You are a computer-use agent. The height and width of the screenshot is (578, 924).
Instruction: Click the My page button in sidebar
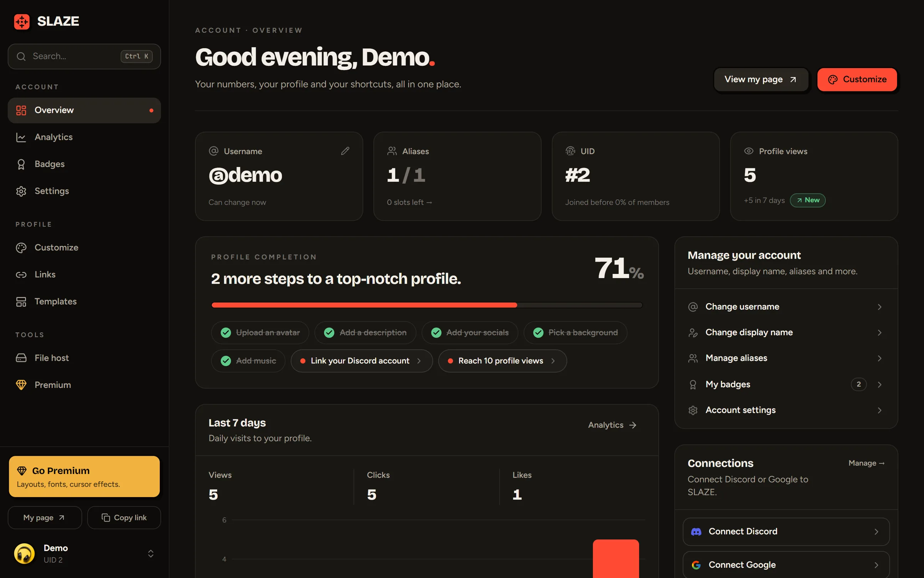click(x=45, y=518)
